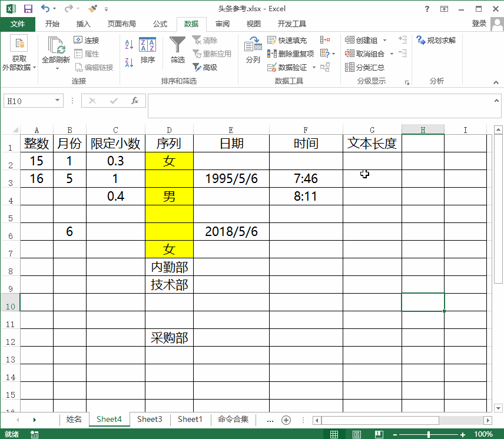Apply 创建组 Group to selection

point(361,40)
